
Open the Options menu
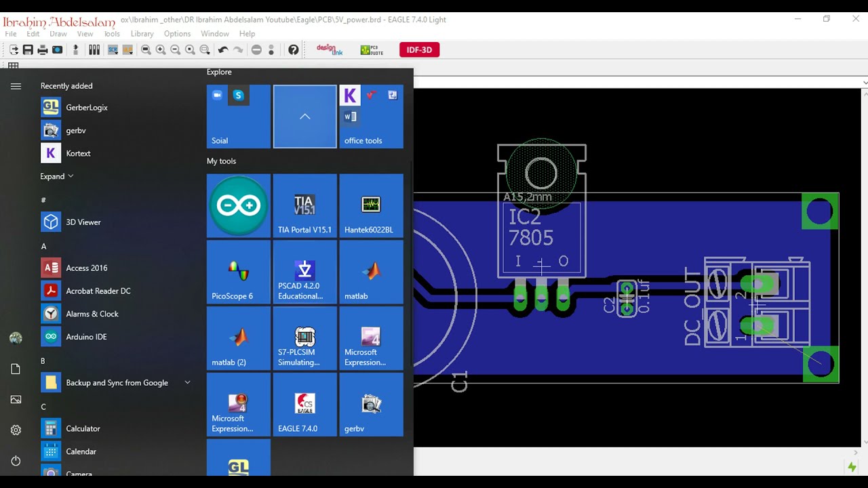click(x=177, y=33)
